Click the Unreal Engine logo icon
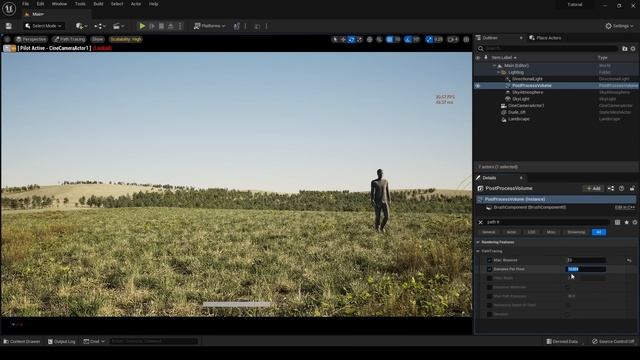640x360 pixels. 9,8
